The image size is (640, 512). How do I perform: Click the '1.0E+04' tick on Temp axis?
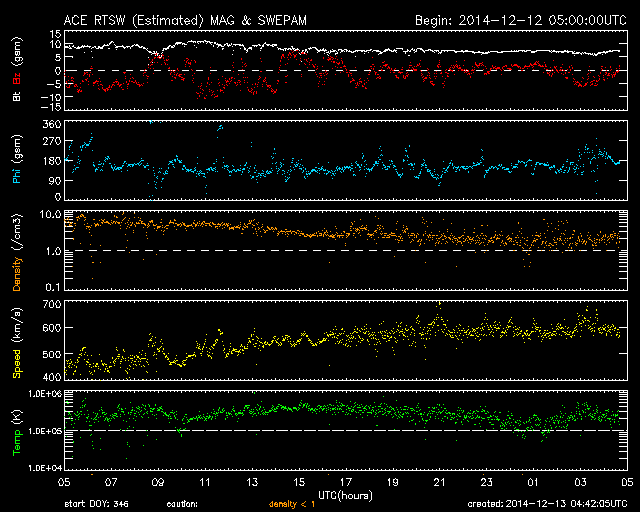click(x=45, y=468)
